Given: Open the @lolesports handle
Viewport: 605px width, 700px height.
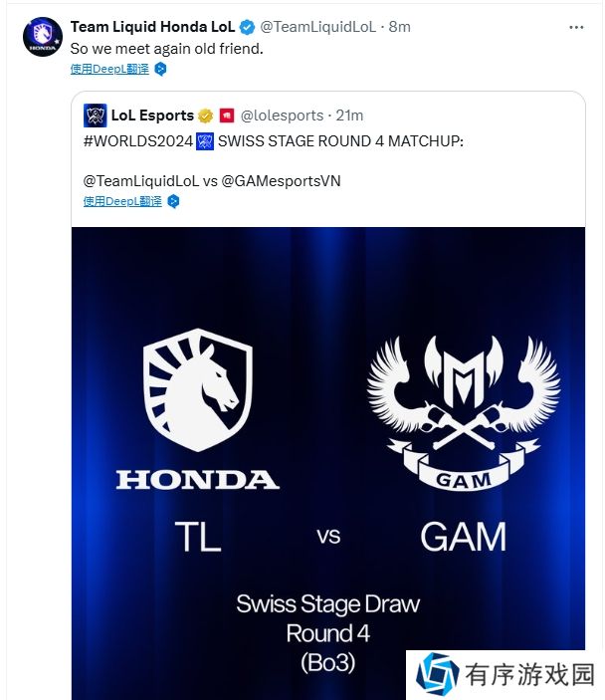Looking at the screenshot, I should tap(285, 116).
